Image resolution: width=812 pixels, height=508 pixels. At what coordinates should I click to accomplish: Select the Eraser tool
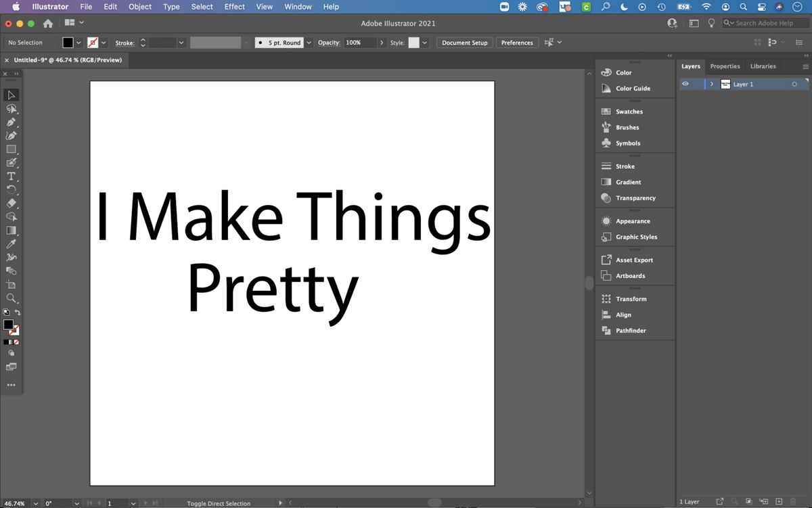pos(11,203)
